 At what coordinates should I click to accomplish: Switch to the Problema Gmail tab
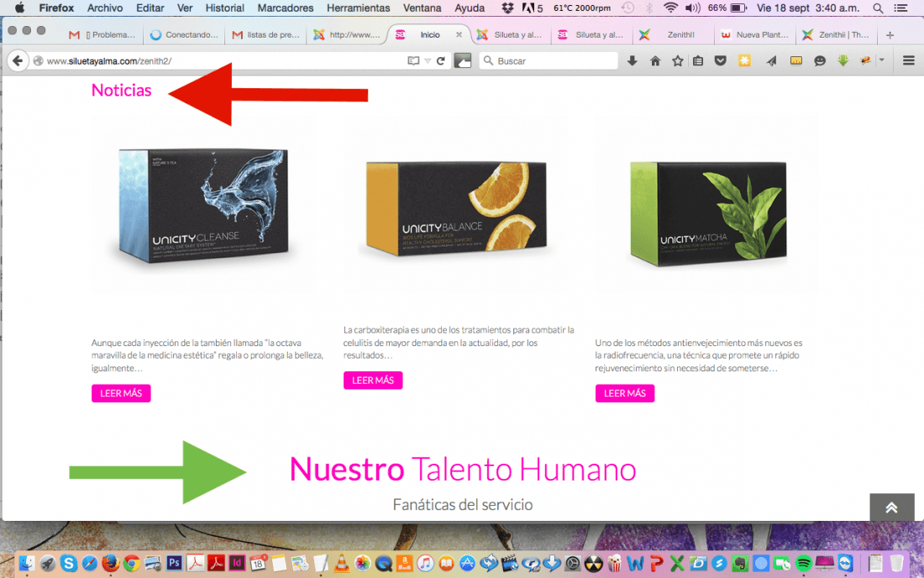[102, 34]
